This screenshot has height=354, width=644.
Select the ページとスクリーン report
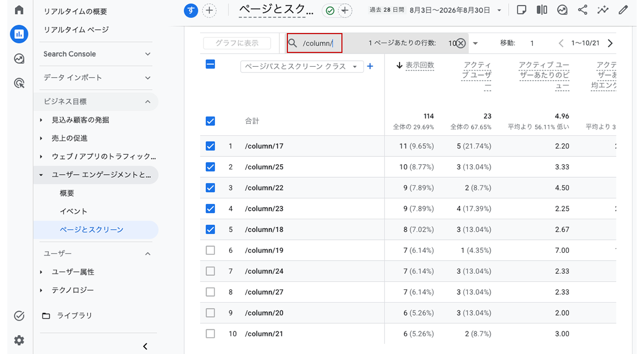click(95, 230)
